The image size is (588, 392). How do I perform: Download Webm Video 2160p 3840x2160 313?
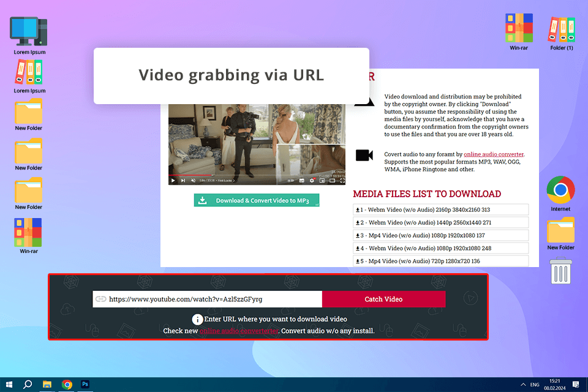(x=440, y=209)
